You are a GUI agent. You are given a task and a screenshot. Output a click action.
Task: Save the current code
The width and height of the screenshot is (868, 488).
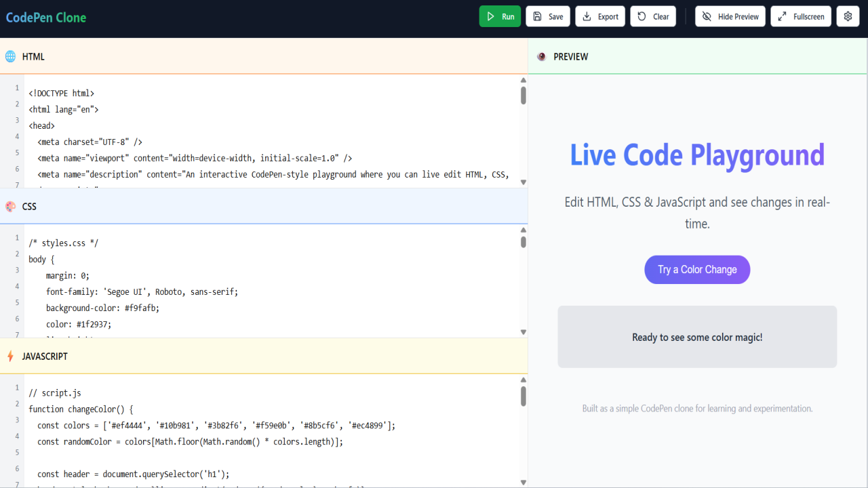548,16
